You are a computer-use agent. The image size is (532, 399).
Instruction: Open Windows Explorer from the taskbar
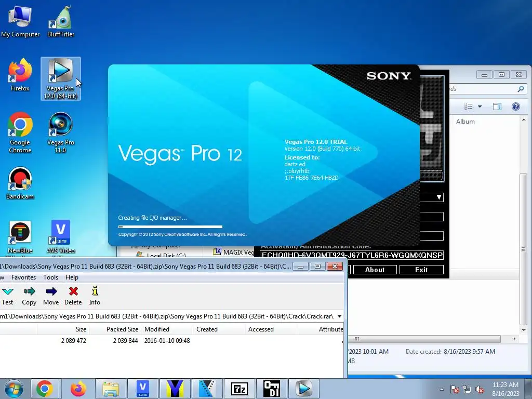pyautogui.click(x=111, y=389)
